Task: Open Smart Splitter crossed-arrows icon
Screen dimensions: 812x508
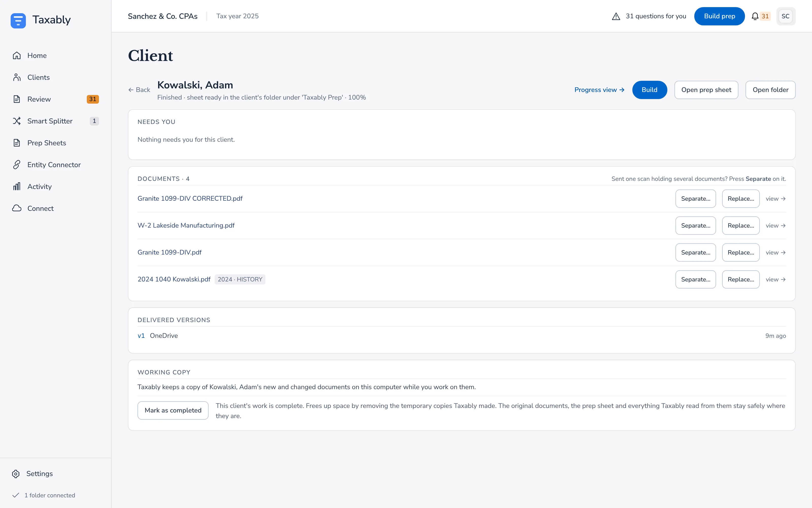Action: (x=17, y=121)
